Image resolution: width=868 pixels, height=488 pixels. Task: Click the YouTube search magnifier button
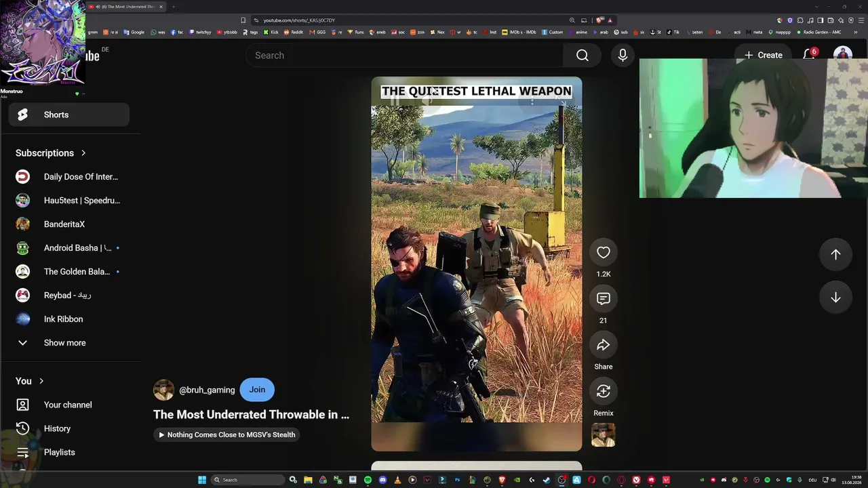(583, 56)
